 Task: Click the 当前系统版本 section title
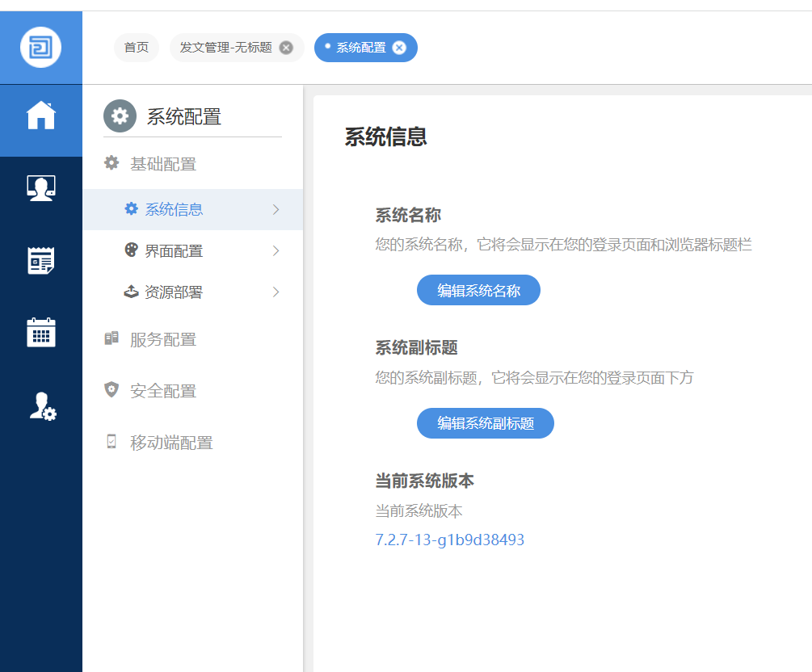tap(425, 481)
